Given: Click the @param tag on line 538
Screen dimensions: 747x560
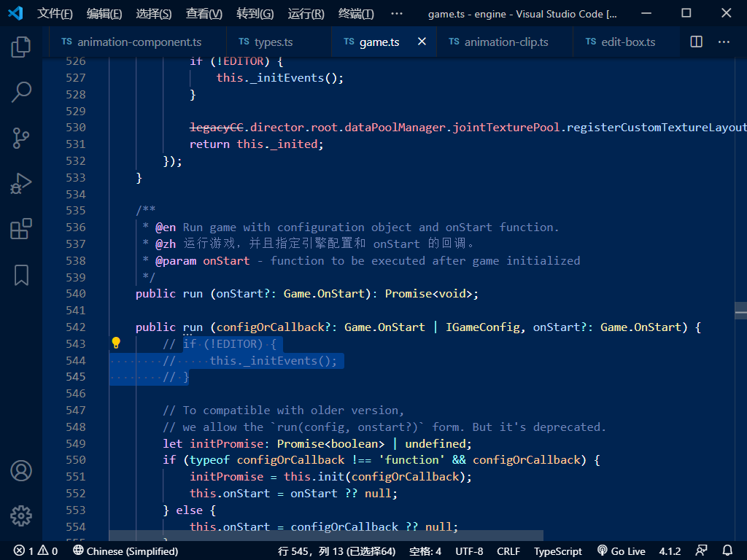Looking at the screenshot, I should [x=176, y=261].
